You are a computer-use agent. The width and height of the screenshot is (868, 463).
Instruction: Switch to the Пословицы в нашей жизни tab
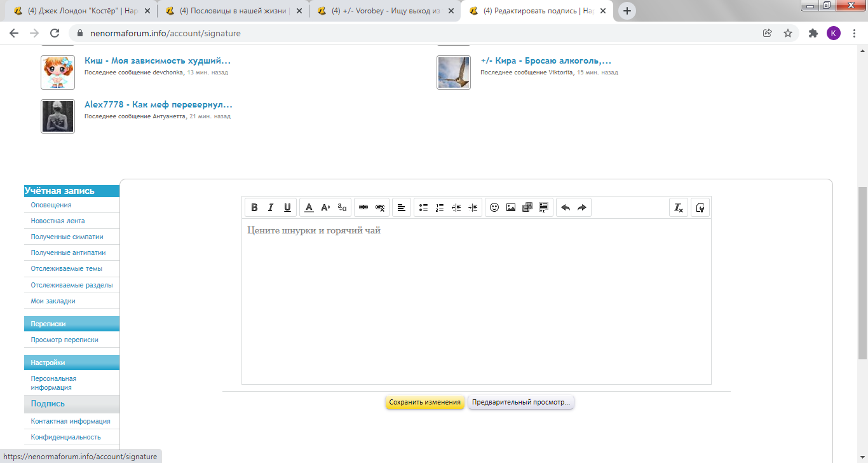[x=233, y=11]
